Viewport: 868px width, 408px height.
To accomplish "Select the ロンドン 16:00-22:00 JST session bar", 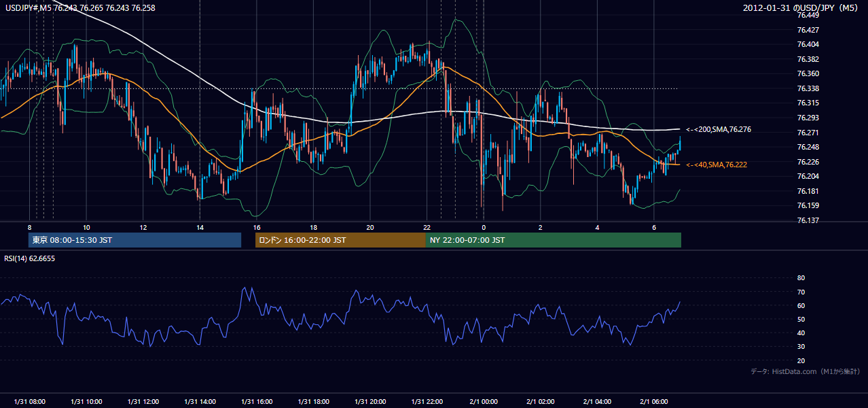I will coord(340,240).
